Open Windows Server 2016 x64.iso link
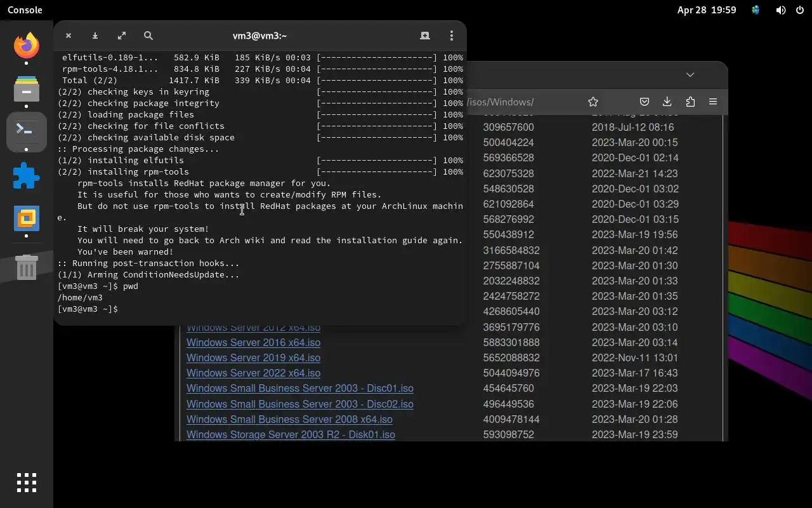 (x=253, y=342)
